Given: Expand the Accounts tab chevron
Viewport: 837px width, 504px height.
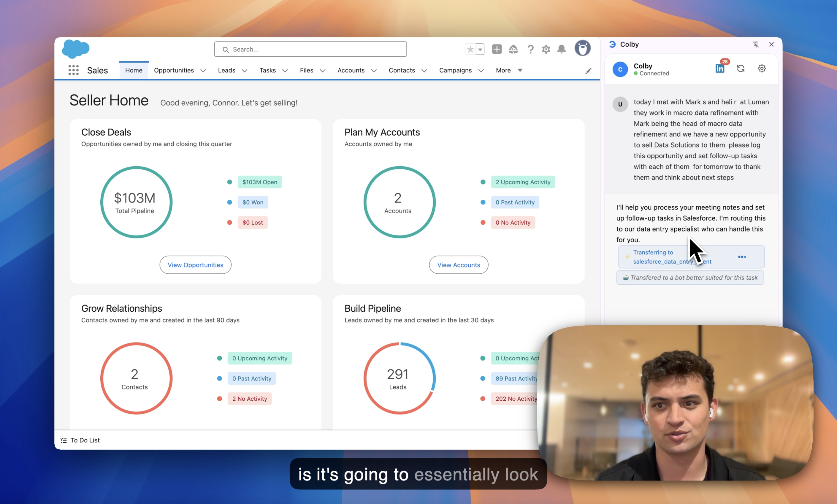Looking at the screenshot, I should point(374,71).
